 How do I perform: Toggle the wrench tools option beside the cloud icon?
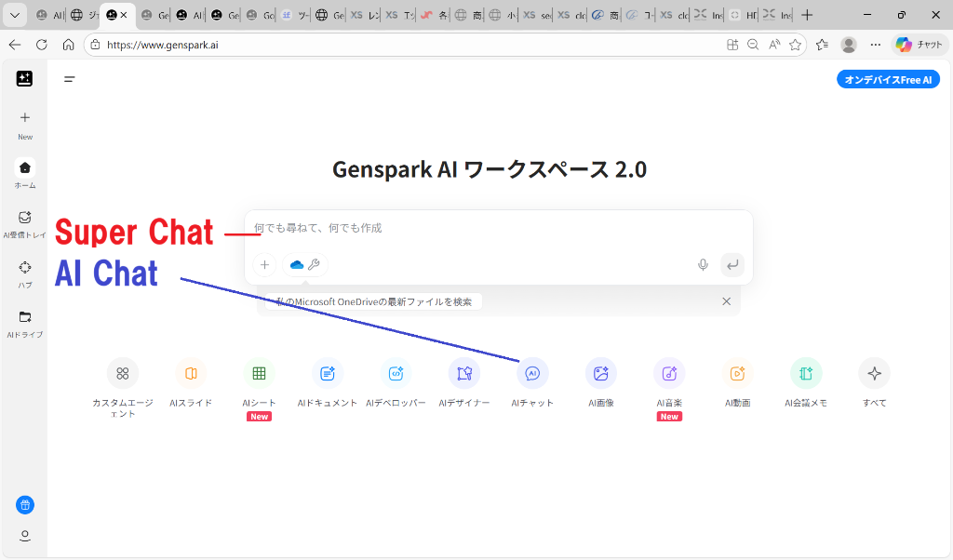click(315, 265)
